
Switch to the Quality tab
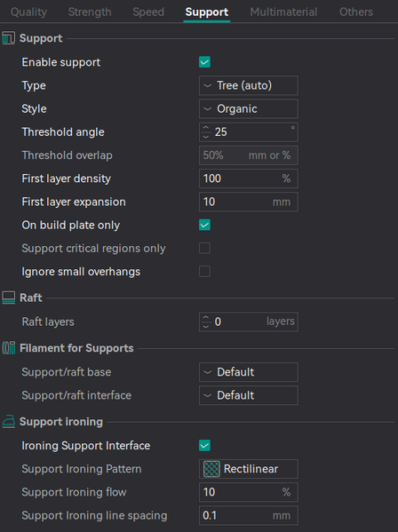point(28,12)
